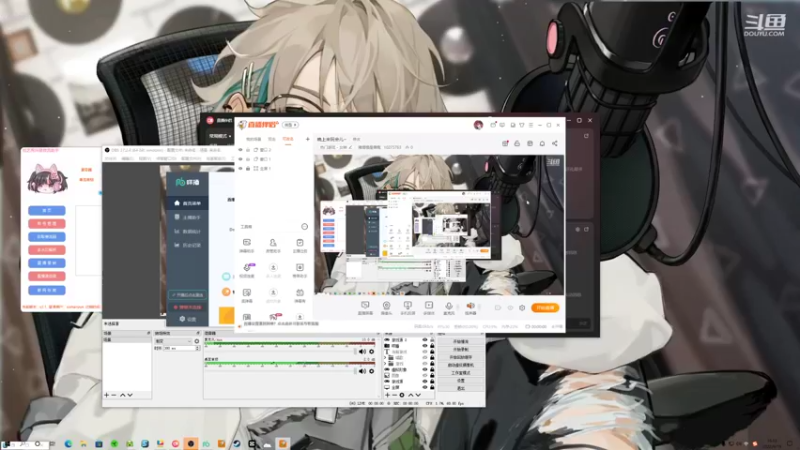Toggle visibility of the 窗口 2 layer in Douyu
800x450 pixels.
pos(241,149)
